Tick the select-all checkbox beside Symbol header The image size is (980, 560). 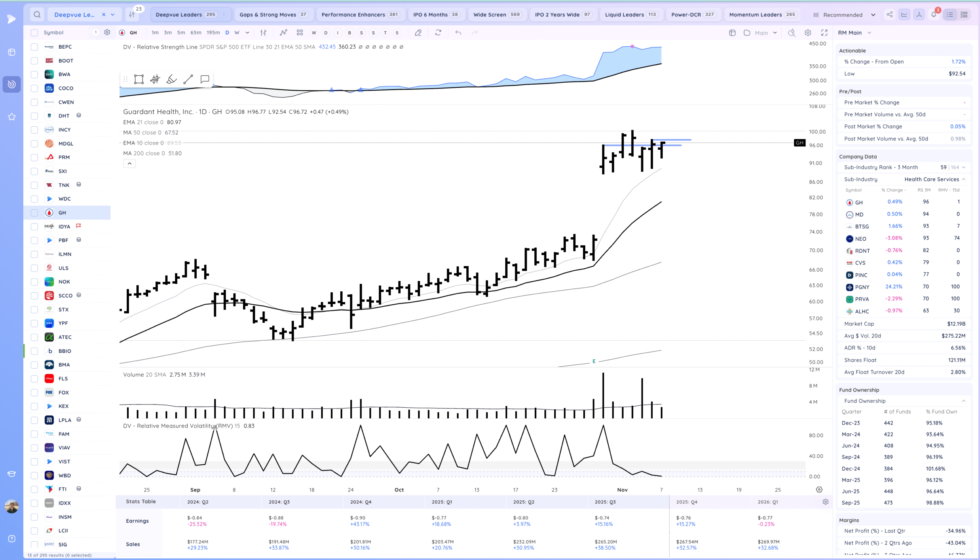tap(34, 33)
